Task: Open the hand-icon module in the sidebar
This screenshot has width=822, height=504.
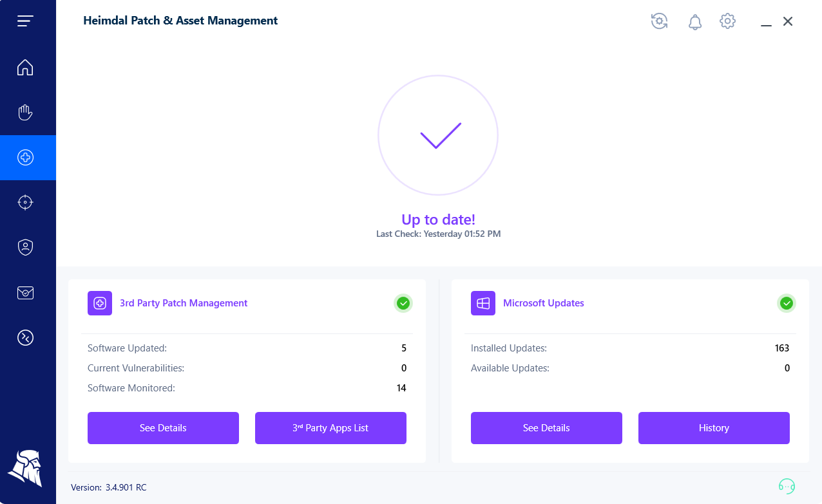Action: (25, 113)
